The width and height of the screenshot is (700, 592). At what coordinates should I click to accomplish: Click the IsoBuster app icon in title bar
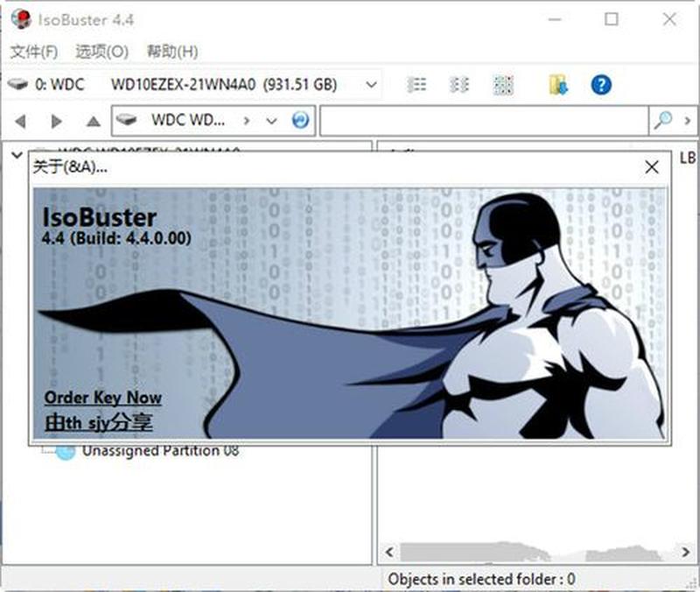click(x=21, y=19)
